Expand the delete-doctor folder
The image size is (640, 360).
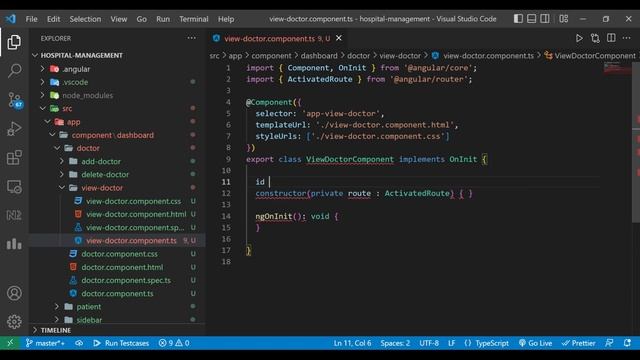point(62,174)
